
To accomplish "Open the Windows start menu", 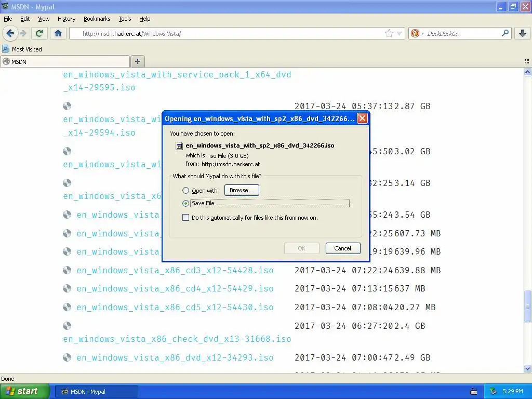I will point(24,391).
